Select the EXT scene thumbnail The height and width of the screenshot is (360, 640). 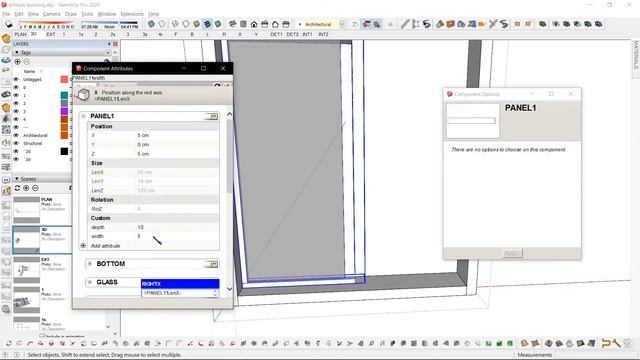click(27, 270)
